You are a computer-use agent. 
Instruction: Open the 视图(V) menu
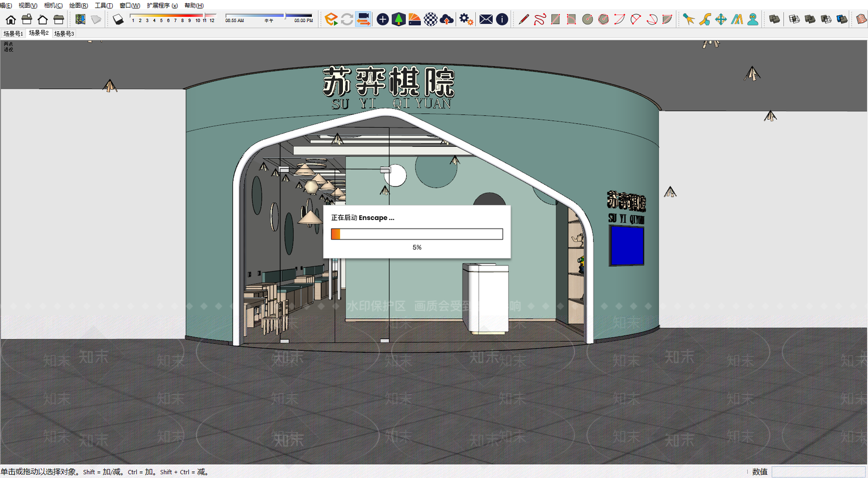point(28,5)
